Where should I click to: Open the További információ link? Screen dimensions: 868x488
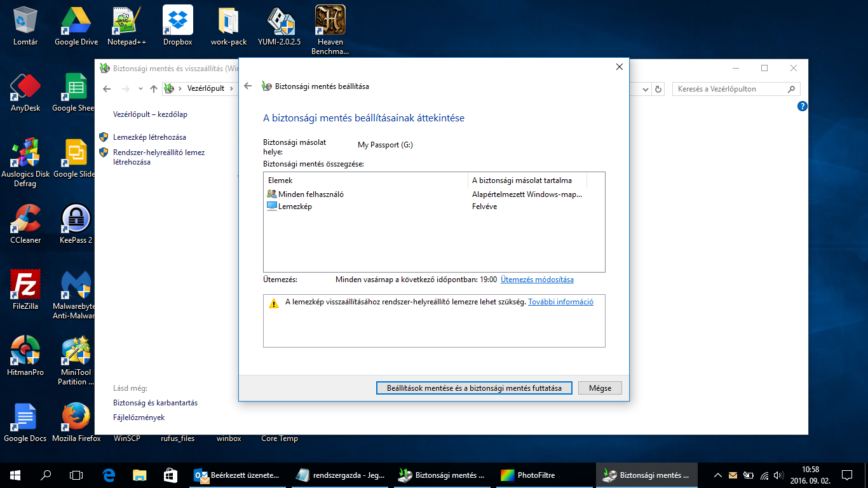tap(560, 302)
